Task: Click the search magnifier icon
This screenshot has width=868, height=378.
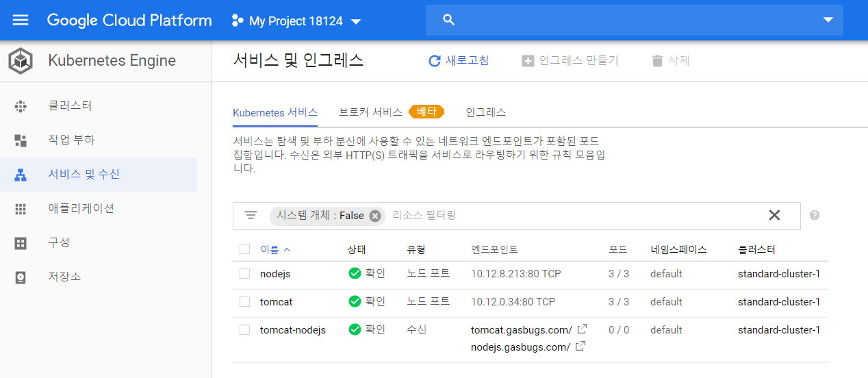Action: [x=449, y=20]
